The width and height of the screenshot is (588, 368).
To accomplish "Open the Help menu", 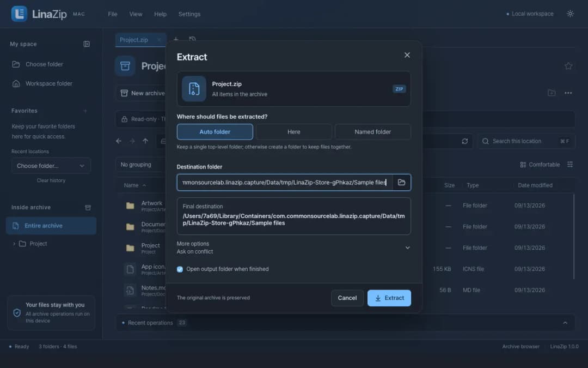I will click(x=160, y=14).
